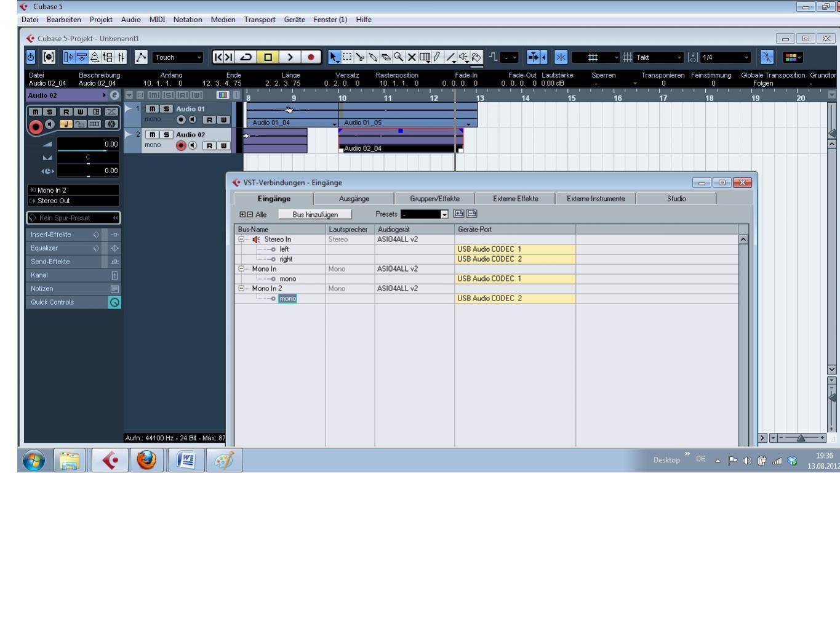Open the color selector palette in toolbar
This screenshot has height=625, width=840.
coord(793,57)
